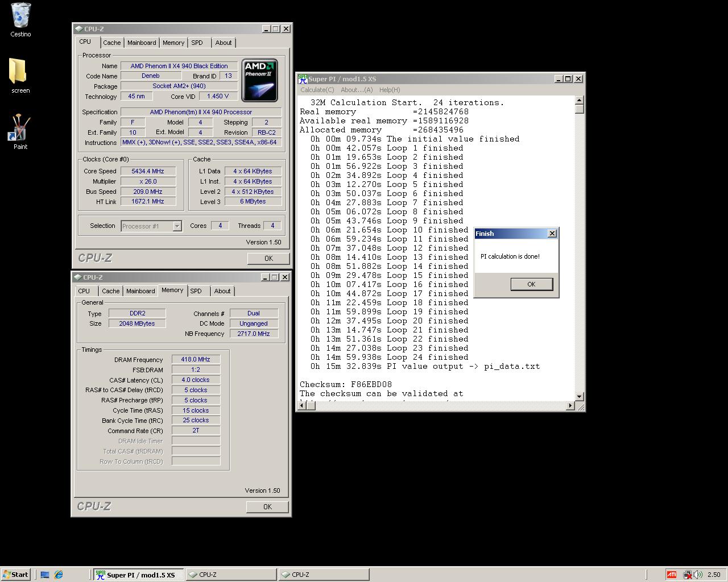Select first CPU-Z taskbar button
Viewport: 728px width, 582px height.
pyautogui.click(x=231, y=575)
